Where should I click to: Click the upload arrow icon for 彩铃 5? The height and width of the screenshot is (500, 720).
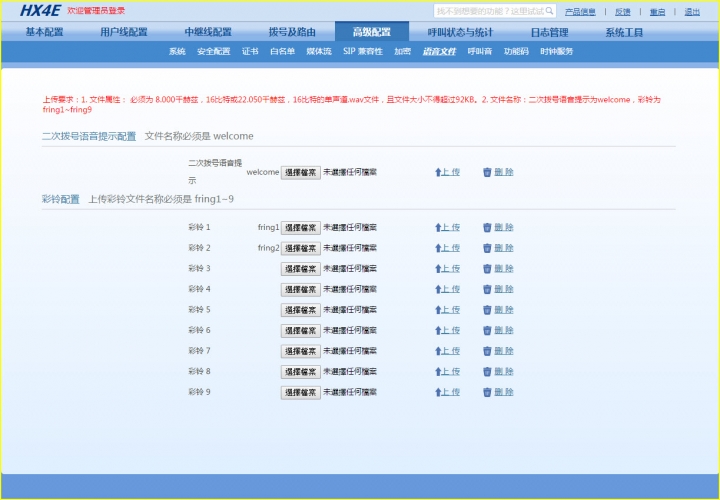click(438, 310)
